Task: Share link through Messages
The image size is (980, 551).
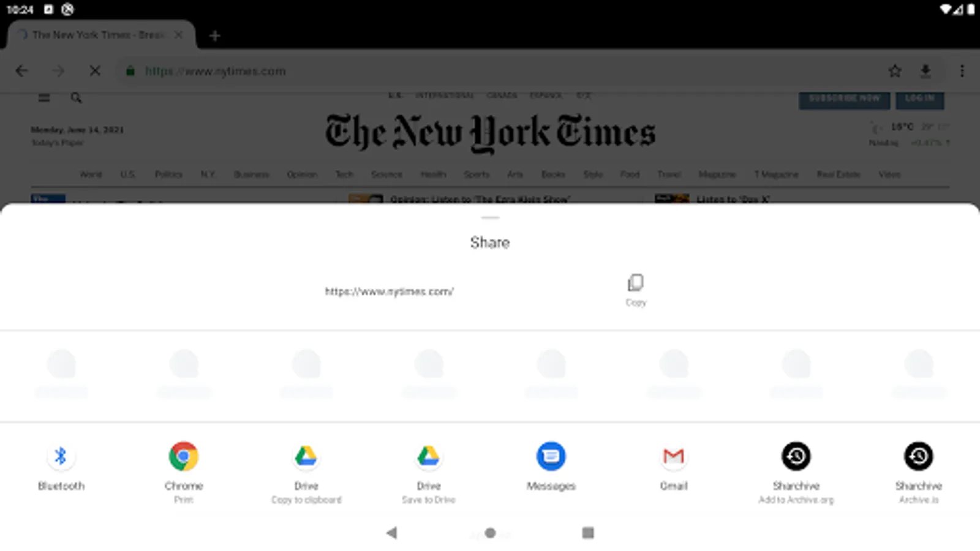Action: pos(551,468)
